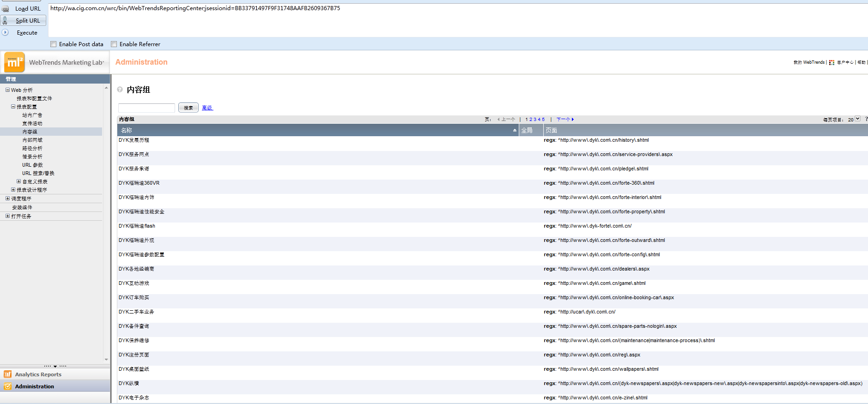Click the URL text field
868x404 pixels.
coord(457,20)
